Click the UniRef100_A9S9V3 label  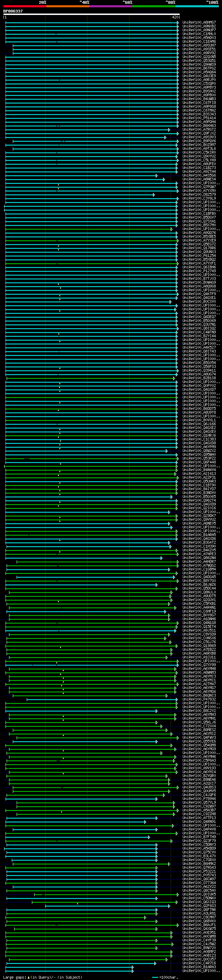pyautogui.click(x=199, y=137)
